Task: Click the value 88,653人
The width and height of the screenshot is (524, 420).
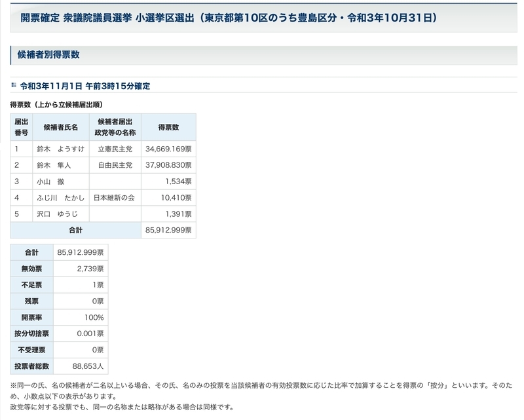Action: [88, 366]
